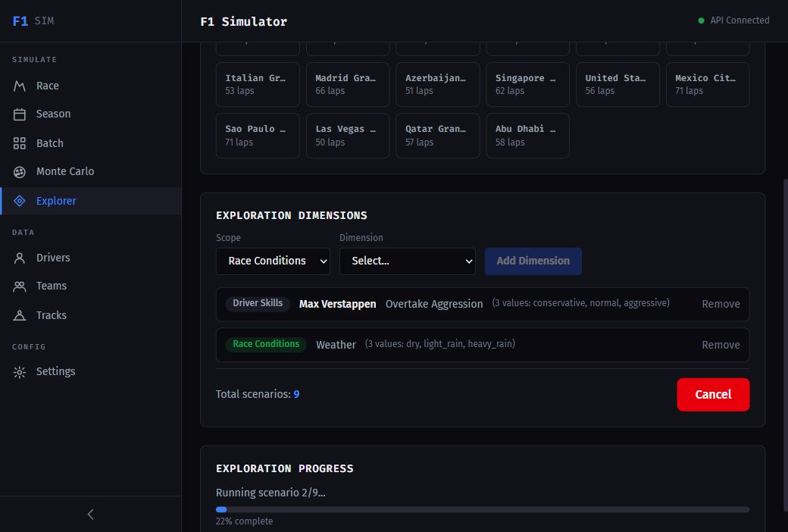Collapse the sidebar with the chevron arrow

coord(90,514)
